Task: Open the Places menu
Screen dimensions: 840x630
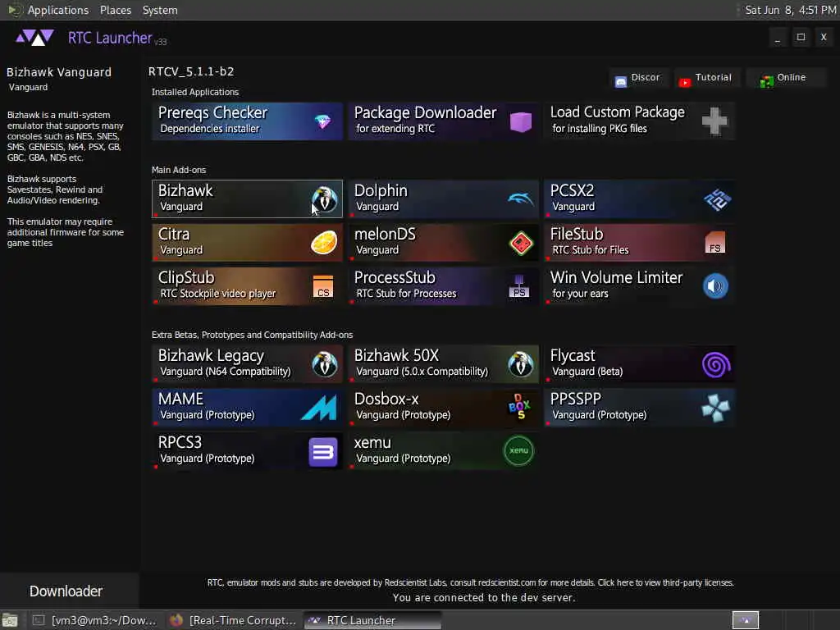Action: [x=115, y=10]
